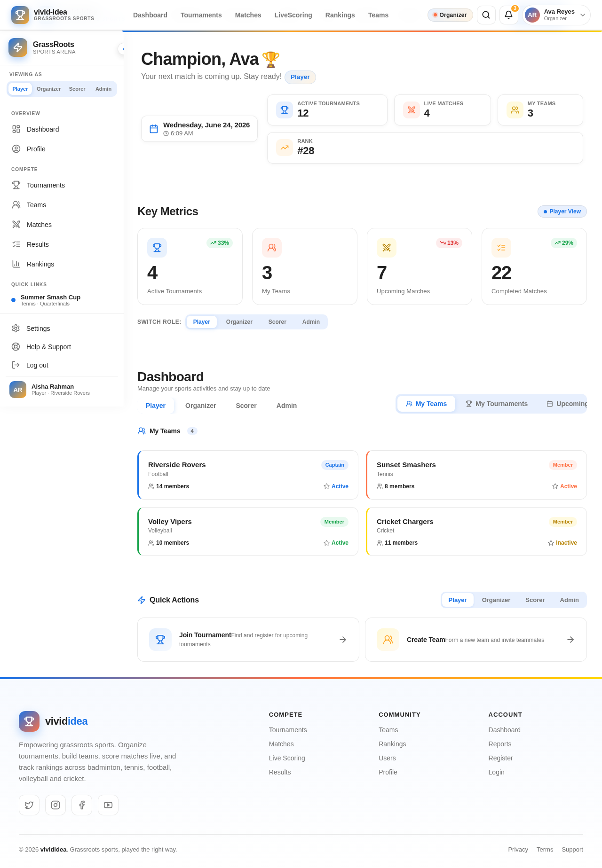Switch to the My Teams tab

[426, 404]
